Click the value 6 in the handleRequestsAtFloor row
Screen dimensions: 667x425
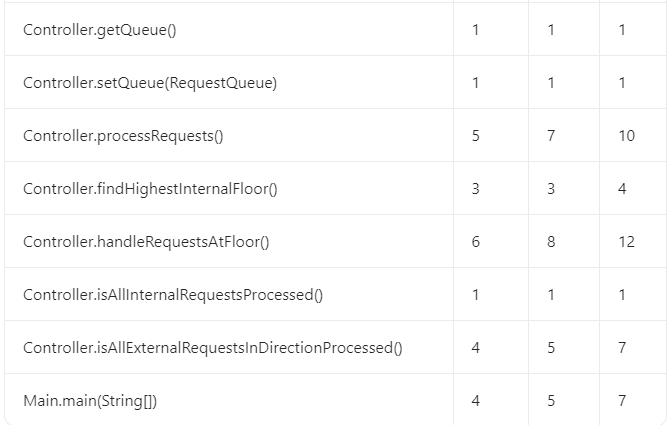click(475, 241)
